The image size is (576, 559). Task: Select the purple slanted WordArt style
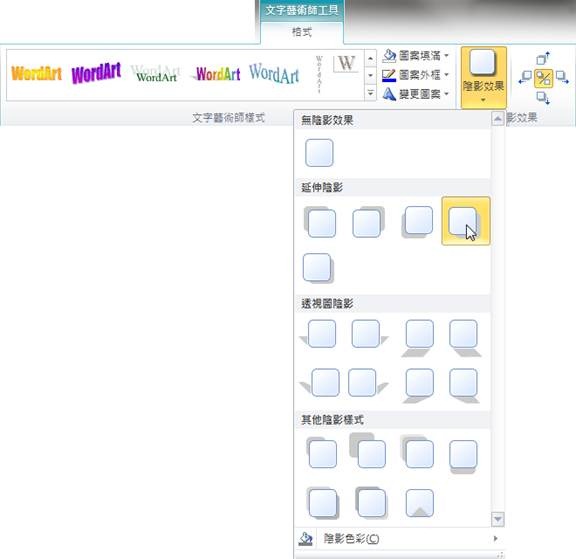(x=96, y=73)
